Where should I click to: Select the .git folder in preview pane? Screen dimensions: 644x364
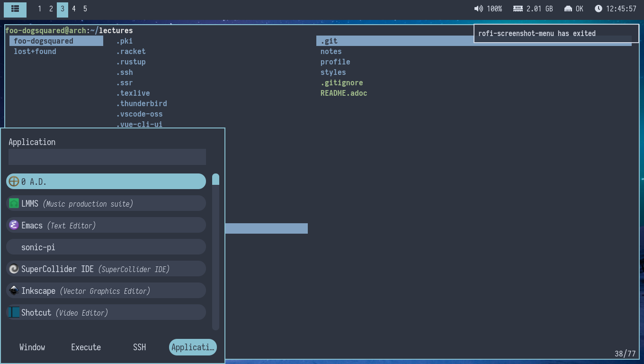474,41
